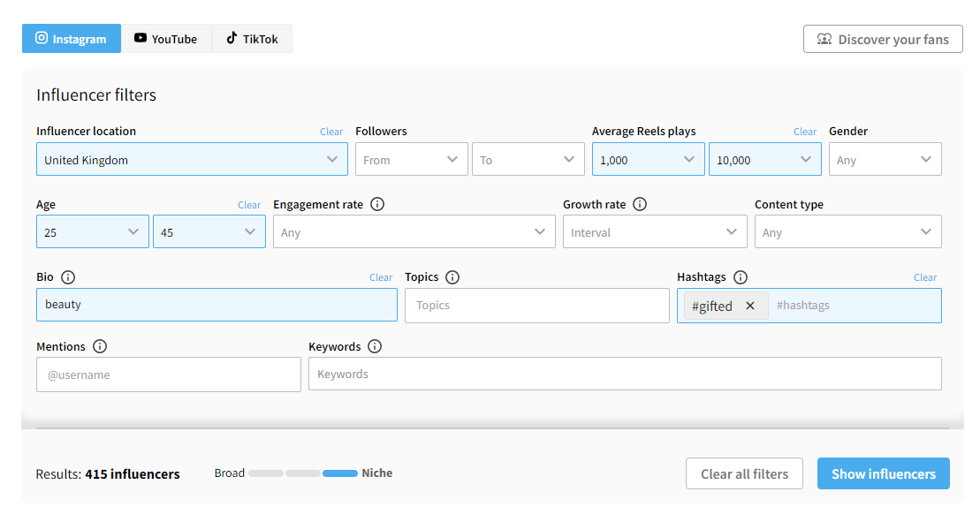This screenshot has height=522, width=980.
Task: Switch to the YouTube tab
Action: click(166, 39)
